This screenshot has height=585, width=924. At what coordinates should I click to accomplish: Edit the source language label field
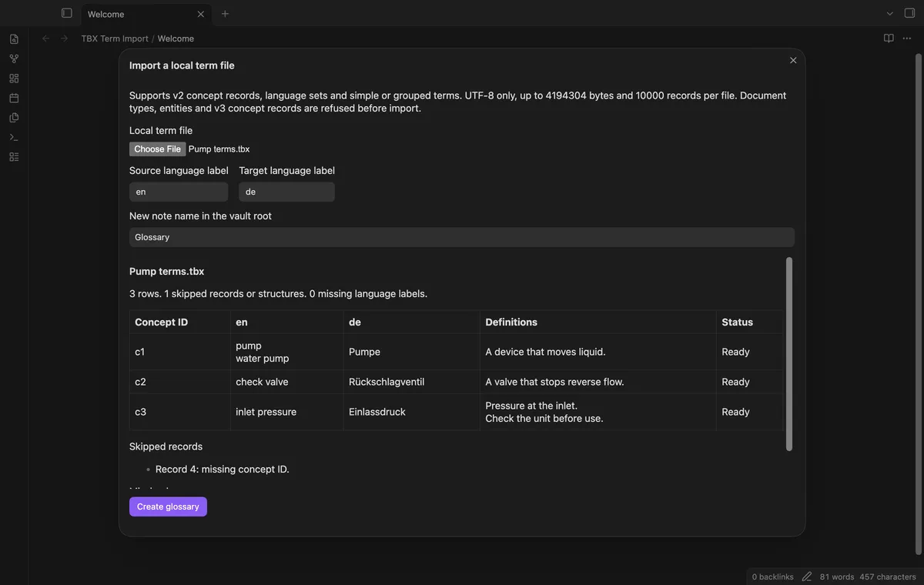[x=179, y=192]
